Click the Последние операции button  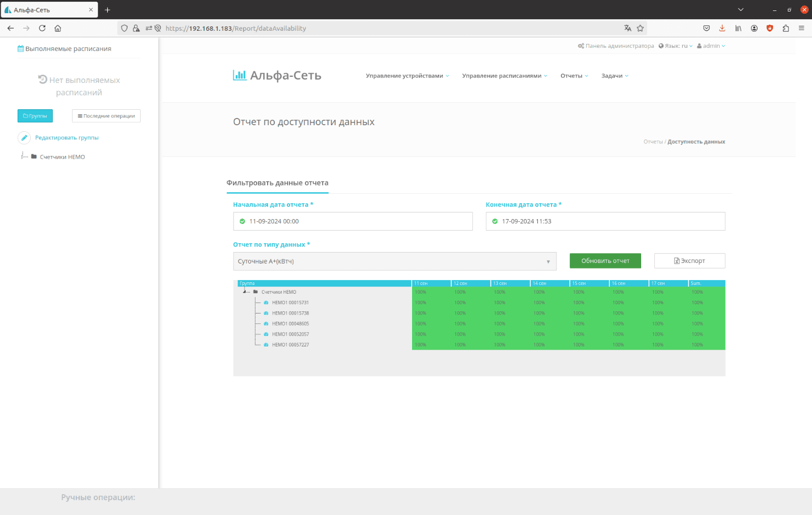pos(106,116)
